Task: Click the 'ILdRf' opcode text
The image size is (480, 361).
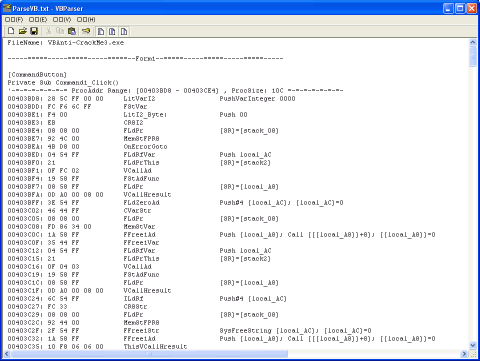Action: 133,299
